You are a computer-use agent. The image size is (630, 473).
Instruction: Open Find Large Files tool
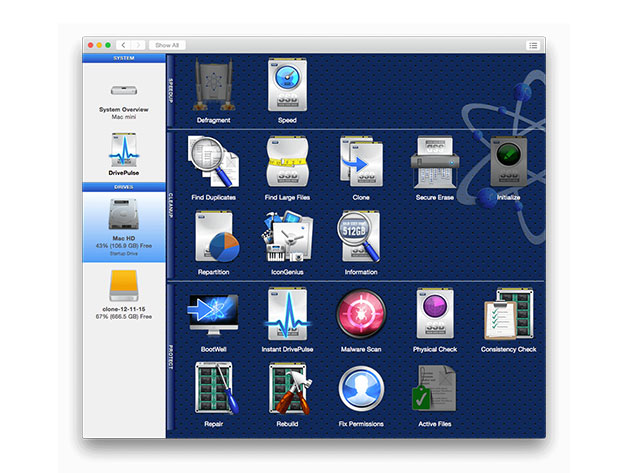click(x=287, y=167)
